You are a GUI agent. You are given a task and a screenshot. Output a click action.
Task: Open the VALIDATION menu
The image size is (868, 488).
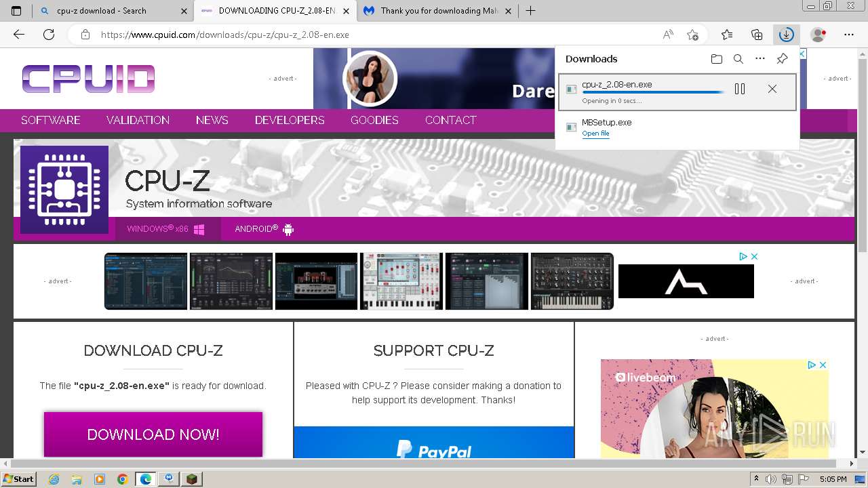[x=138, y=120]
